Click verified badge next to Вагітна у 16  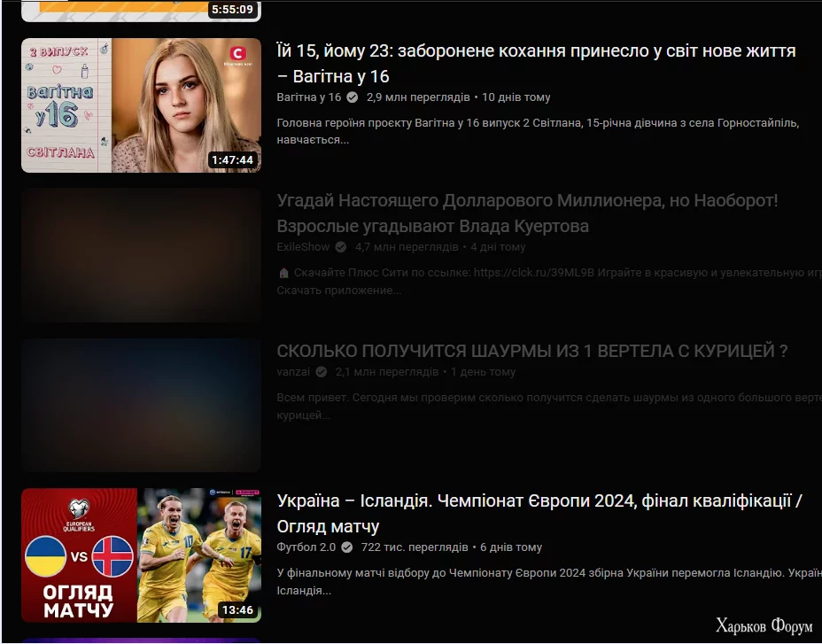point(353,97)
